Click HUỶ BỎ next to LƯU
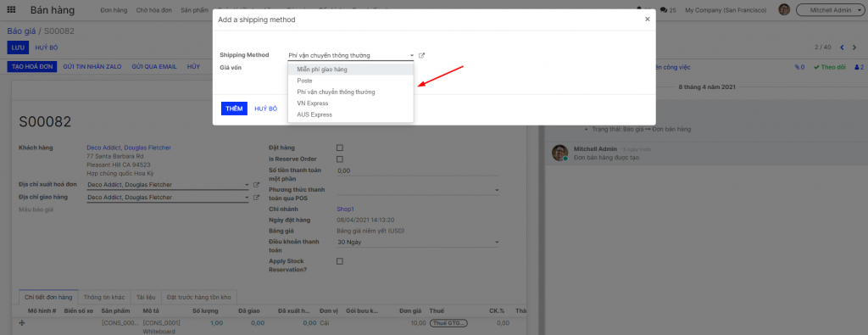The height and width of the screenshot is (335, 868). tap(47, 47)
